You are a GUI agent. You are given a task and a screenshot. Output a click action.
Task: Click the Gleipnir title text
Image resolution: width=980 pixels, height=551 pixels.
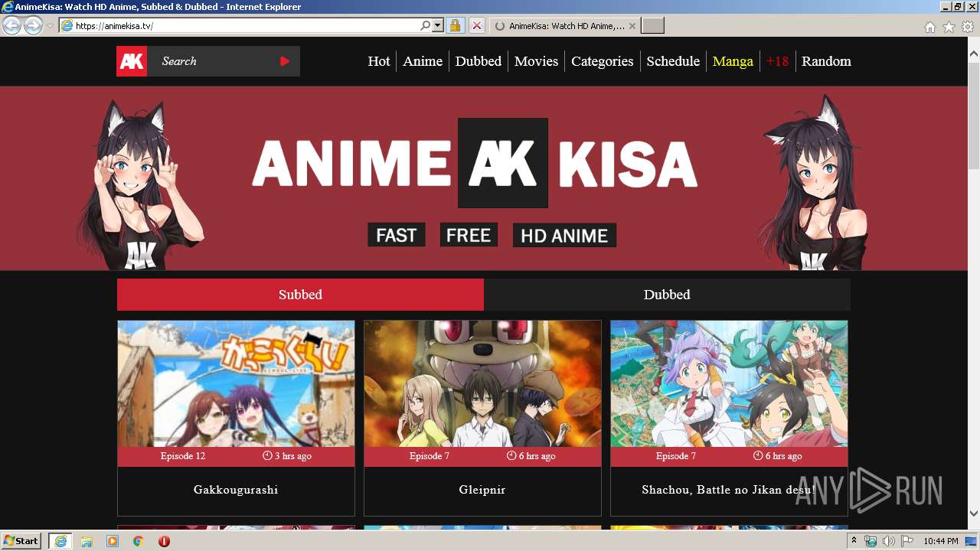[x=482, y=490]
